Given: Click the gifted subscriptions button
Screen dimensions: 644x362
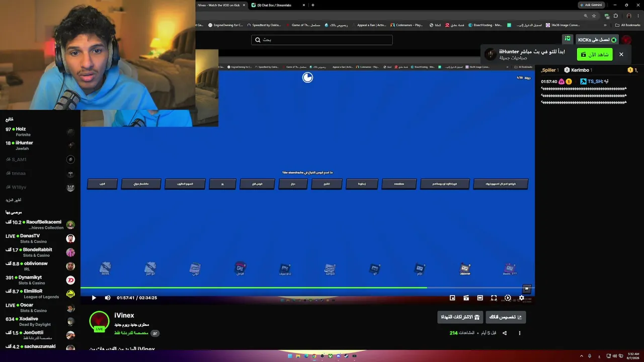Looking at the screenshot, I should [460, 317].
